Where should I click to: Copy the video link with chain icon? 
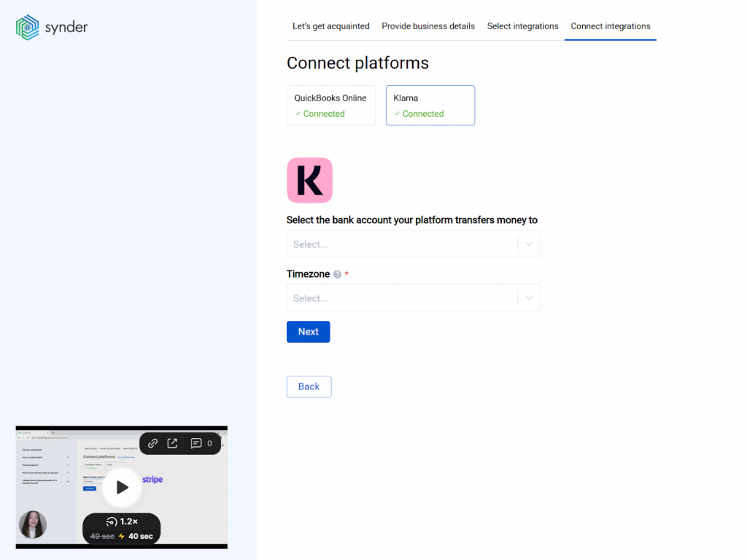[x=152, y=443]
